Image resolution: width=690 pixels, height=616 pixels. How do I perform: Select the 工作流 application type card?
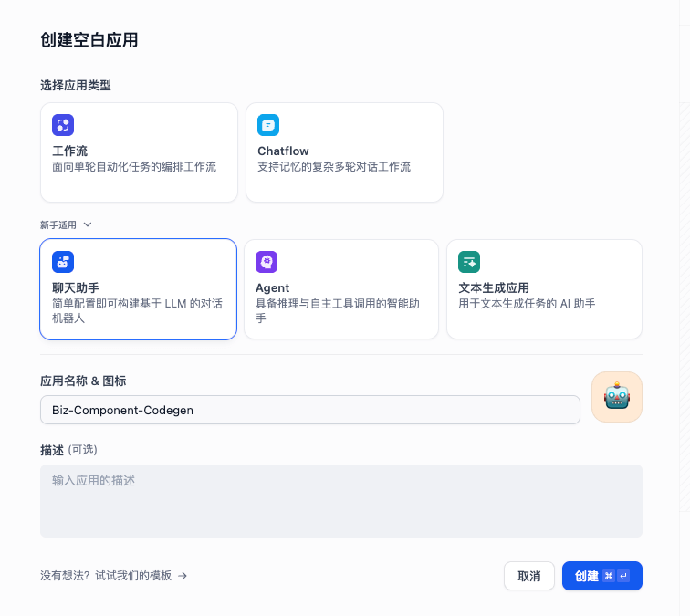click(139, 152)
